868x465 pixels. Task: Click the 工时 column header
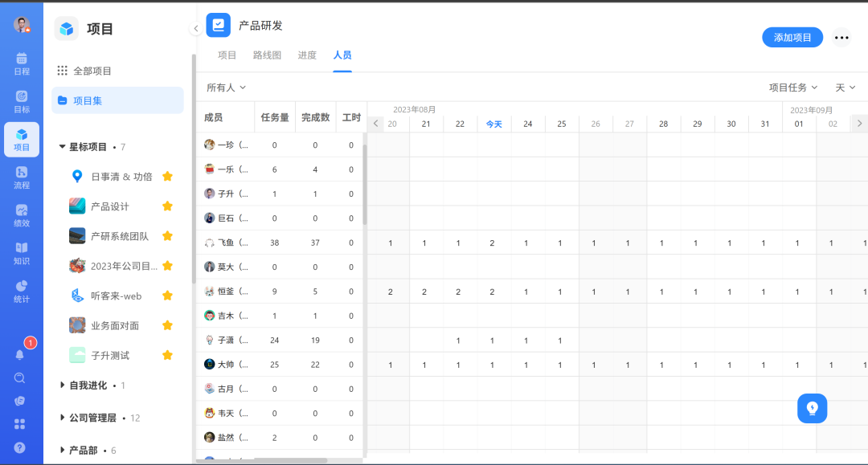tap(351, 117)
